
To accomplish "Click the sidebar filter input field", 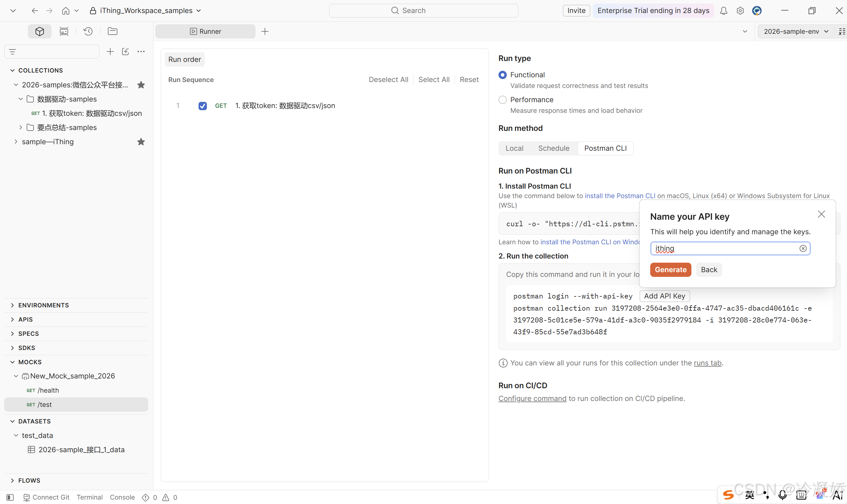I will click(52, 52).
